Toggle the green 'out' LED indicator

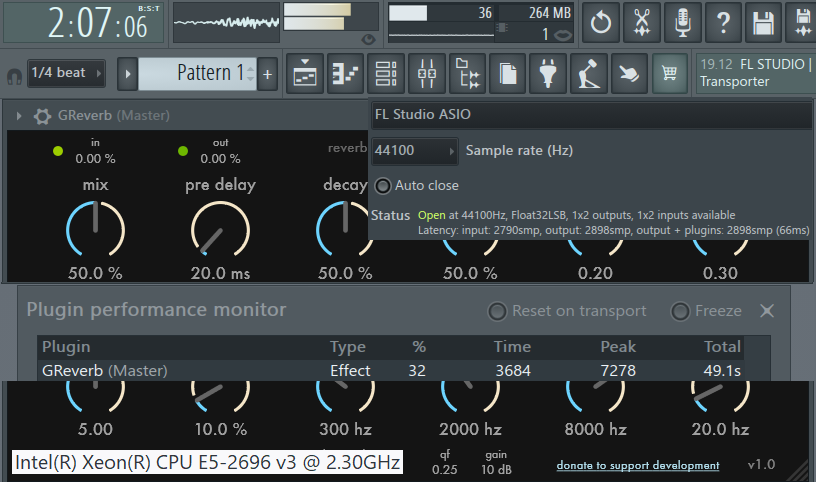click(x=183, y=151)
